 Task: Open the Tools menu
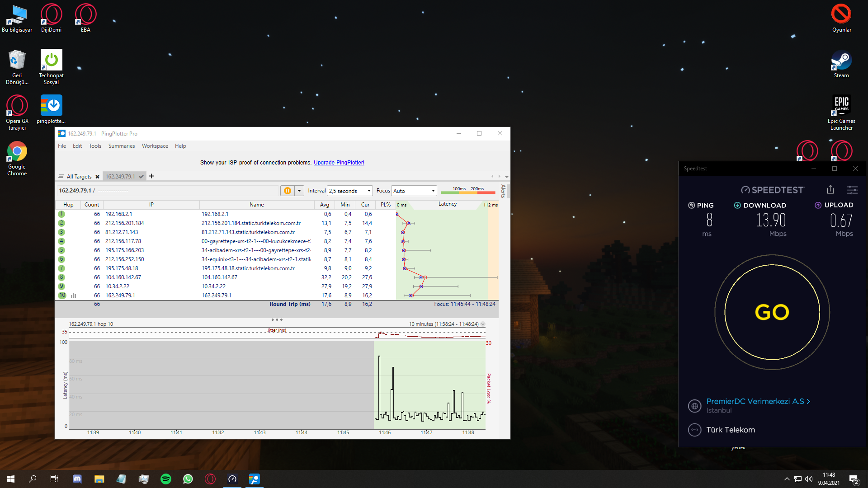click(95, 146)
